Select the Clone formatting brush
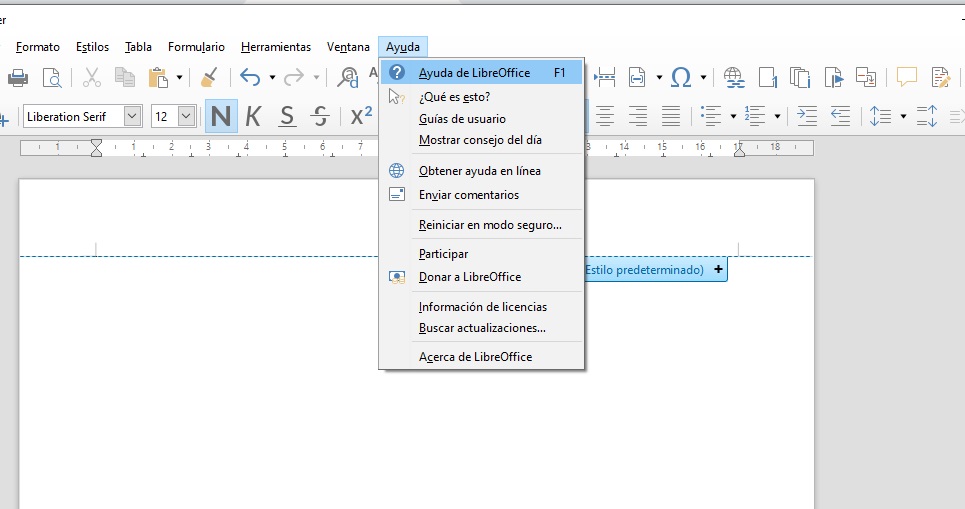965x509 pixels. [x=209, y=78]
